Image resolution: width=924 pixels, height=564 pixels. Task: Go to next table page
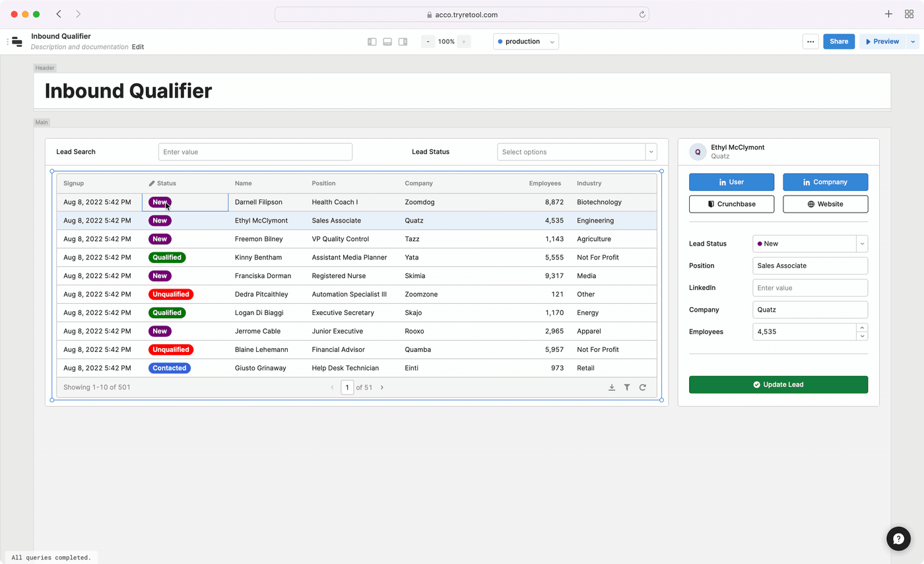[x=382, y=388]
